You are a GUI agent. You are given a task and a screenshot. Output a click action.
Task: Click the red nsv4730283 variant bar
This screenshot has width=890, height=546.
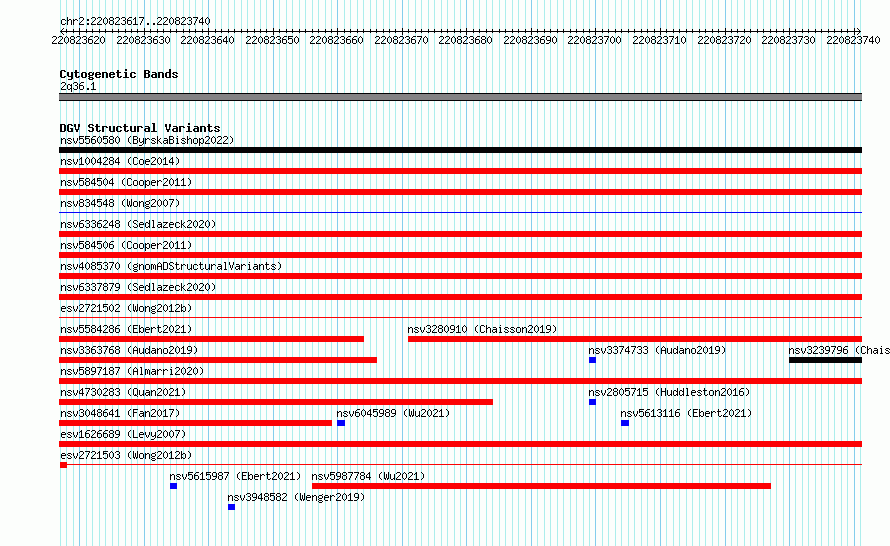276,402
